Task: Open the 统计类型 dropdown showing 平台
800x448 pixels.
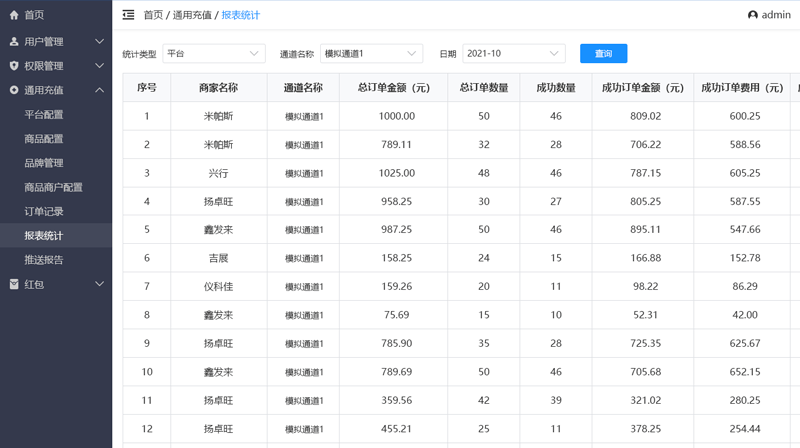Action: (213, 54)
